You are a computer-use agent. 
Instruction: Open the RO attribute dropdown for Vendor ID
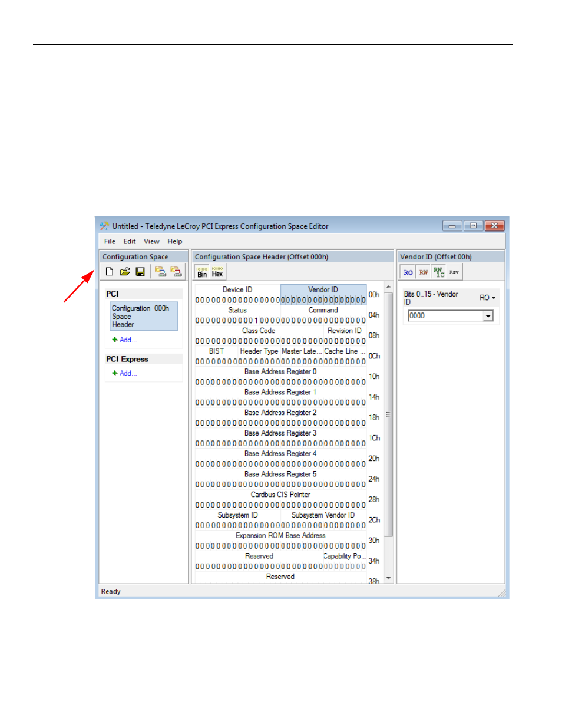[487, 298]
